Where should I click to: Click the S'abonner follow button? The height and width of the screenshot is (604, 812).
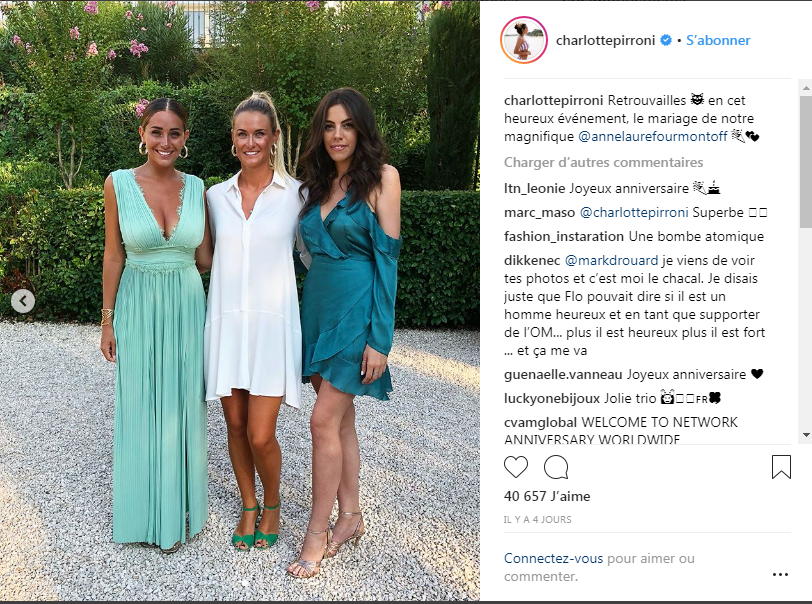click(x=718, y=40)
